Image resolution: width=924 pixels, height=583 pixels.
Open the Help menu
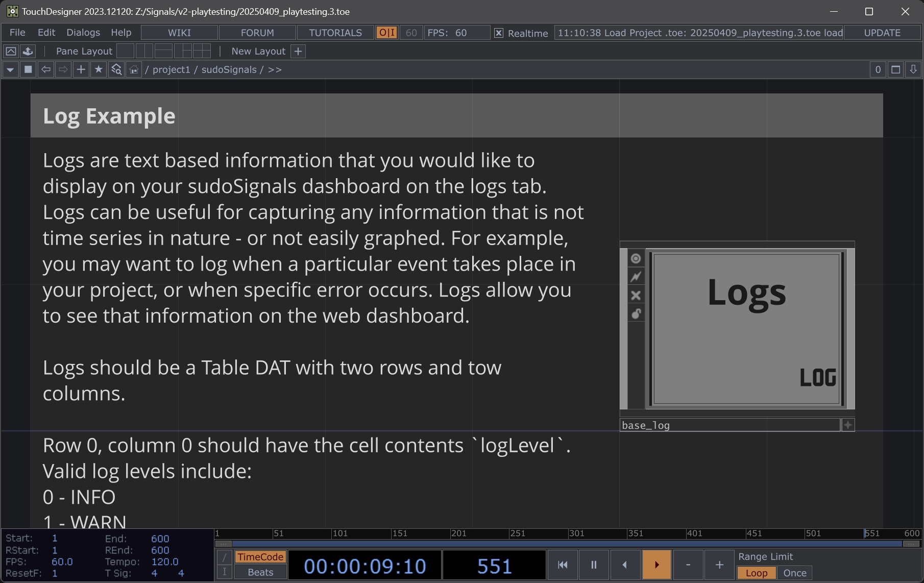pyautogui.click(x=121, y=33)
